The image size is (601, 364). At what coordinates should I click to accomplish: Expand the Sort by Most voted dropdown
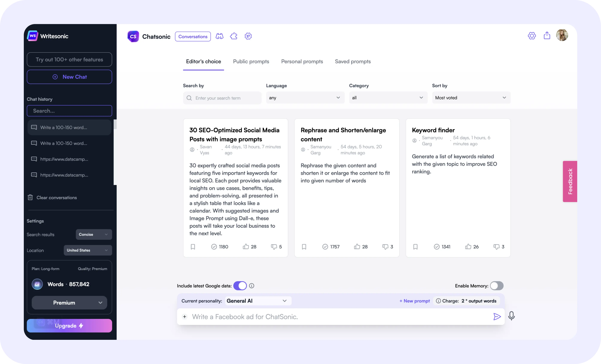471,98
